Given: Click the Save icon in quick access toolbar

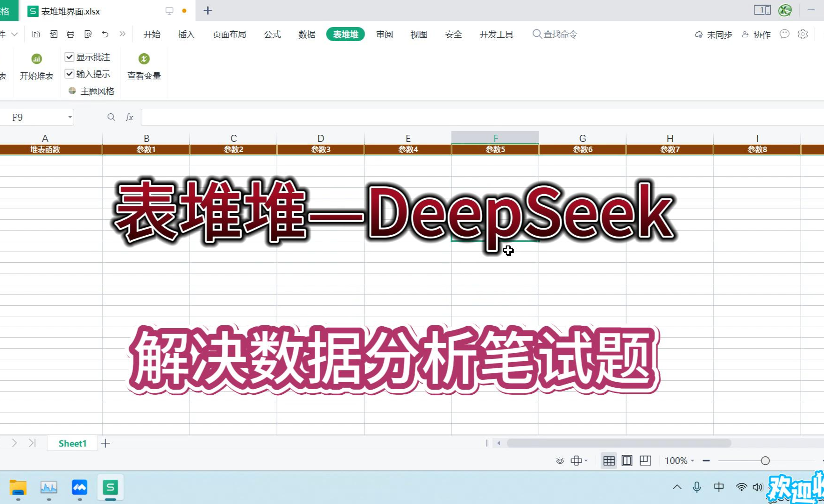Looking at the screenshot, I should [x=36, y=34].
